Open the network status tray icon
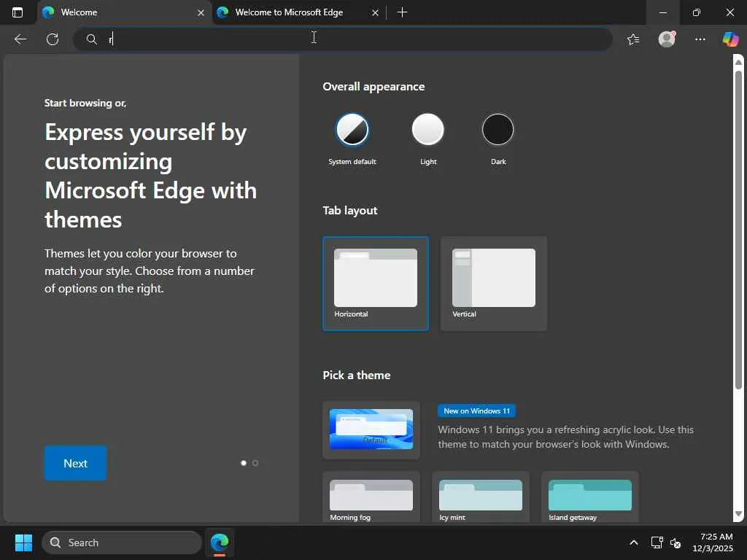 click(657, 542)
